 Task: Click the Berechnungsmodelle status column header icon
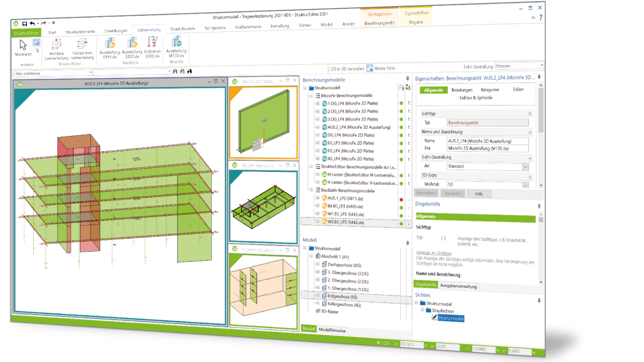pos(401,87)
